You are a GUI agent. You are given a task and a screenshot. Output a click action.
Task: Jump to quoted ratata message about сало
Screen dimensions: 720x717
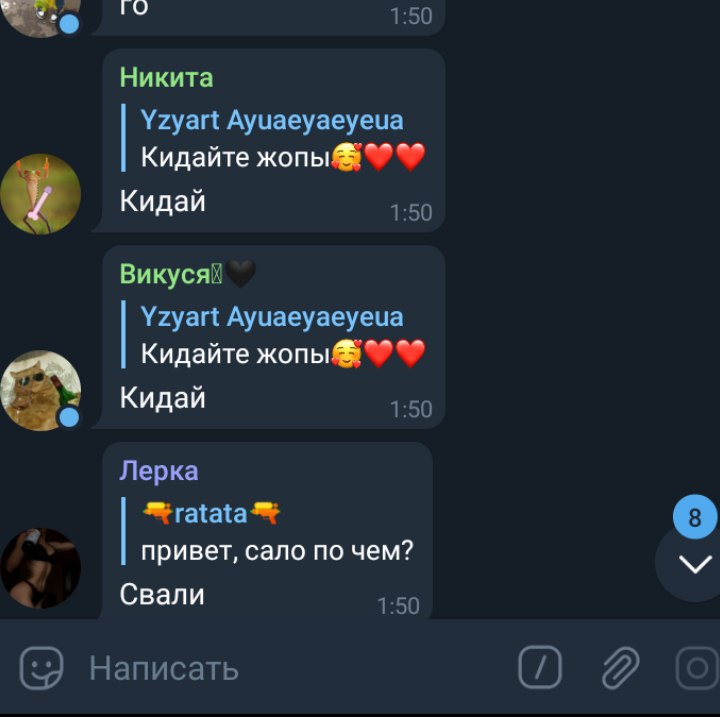pos(267,531)
